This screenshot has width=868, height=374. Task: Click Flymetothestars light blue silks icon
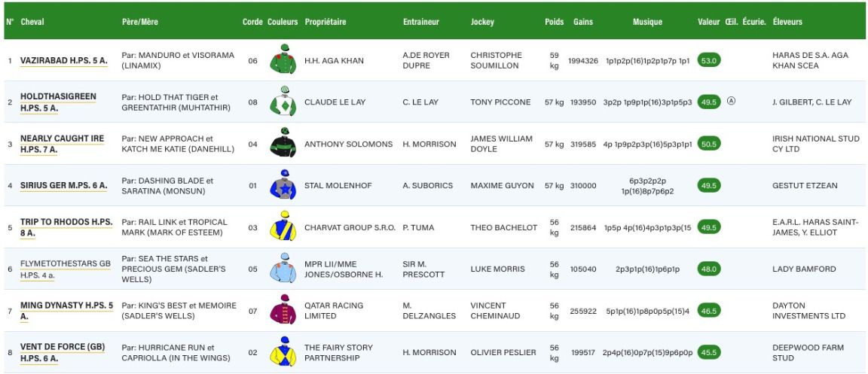(283, 268)
